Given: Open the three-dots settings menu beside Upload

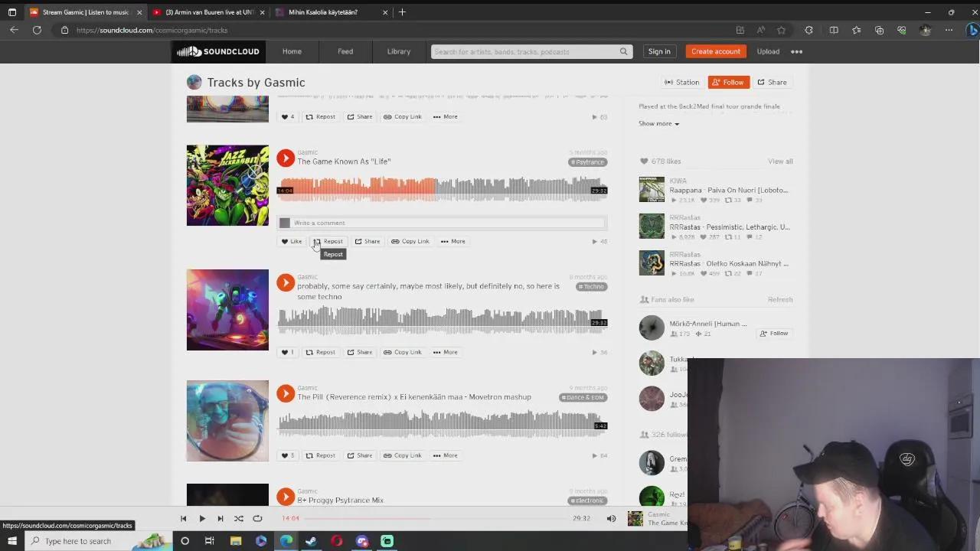Looking at the screenshot, I should pos(796,51).
